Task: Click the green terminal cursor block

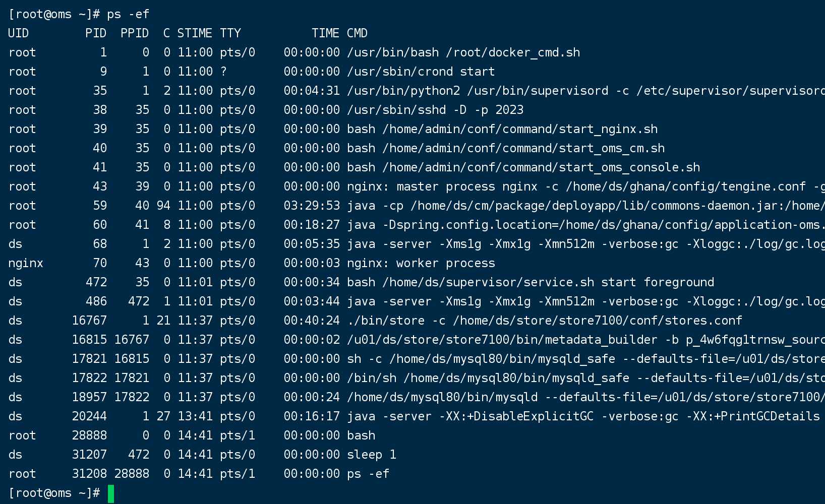Action: click(111, 493)
